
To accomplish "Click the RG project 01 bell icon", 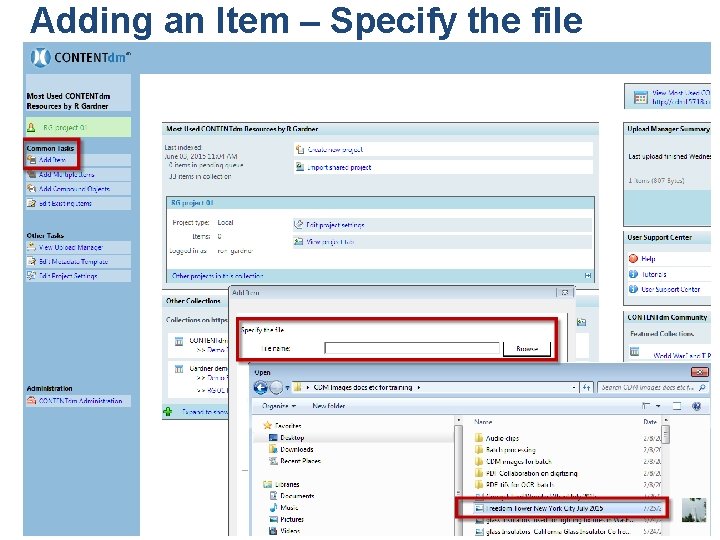I will [31, 127].
